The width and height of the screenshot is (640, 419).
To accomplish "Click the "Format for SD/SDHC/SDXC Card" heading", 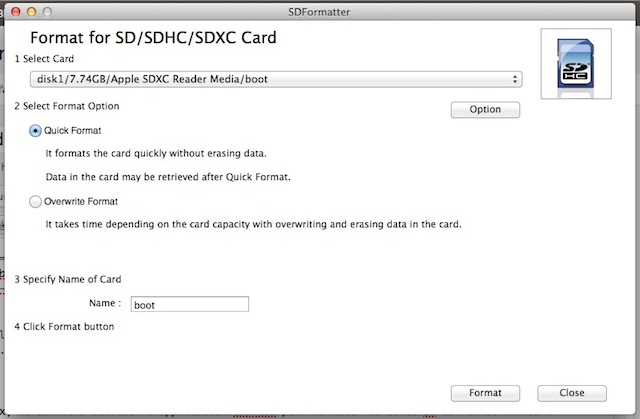I will pyautogui.click(x=153, y=38).
